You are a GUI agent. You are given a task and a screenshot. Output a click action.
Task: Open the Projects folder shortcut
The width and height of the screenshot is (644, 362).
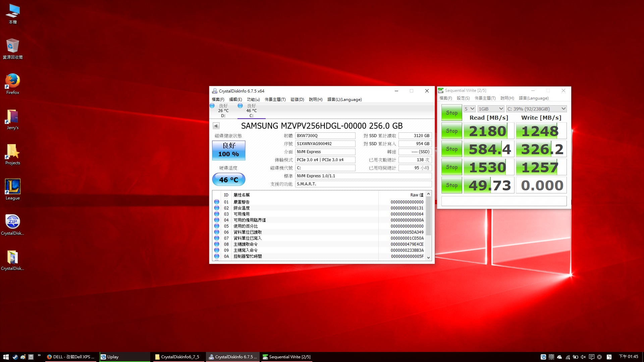click(x=13, y=155)
